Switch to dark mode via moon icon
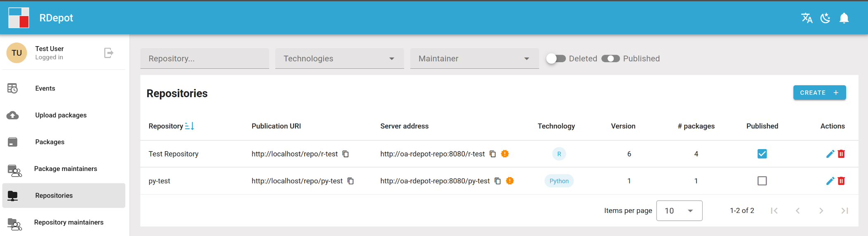Image resolution: width=868 pixels, height=236 pixels. [826, 18]
